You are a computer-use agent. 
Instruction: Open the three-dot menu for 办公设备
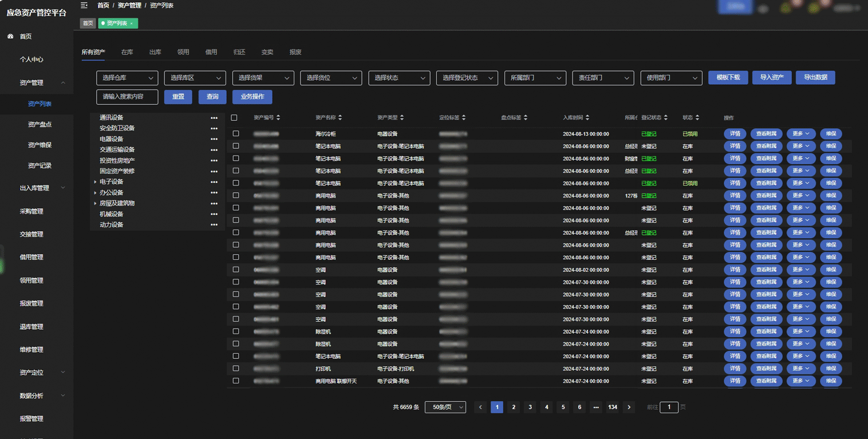[x=214, y=193]
